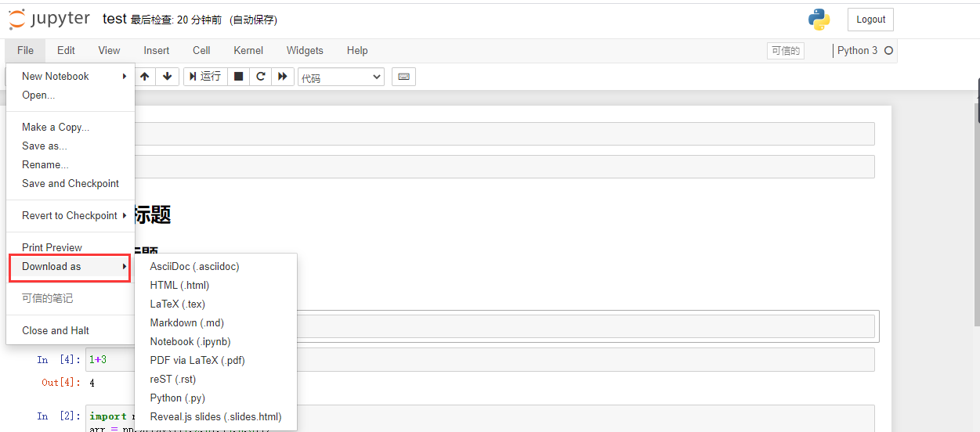
Task: Open the View menu
Action: click(x=109, y=50)
